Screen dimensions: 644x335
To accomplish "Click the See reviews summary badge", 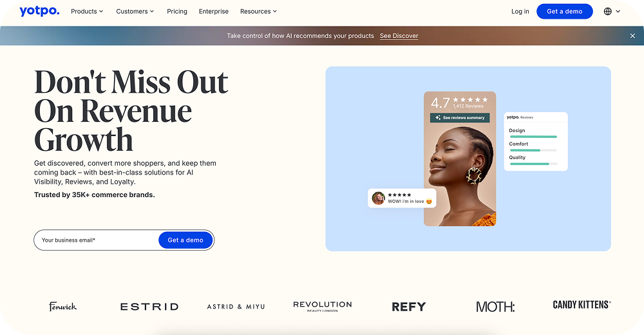I will pyautogui.click(x=460, y=117).
